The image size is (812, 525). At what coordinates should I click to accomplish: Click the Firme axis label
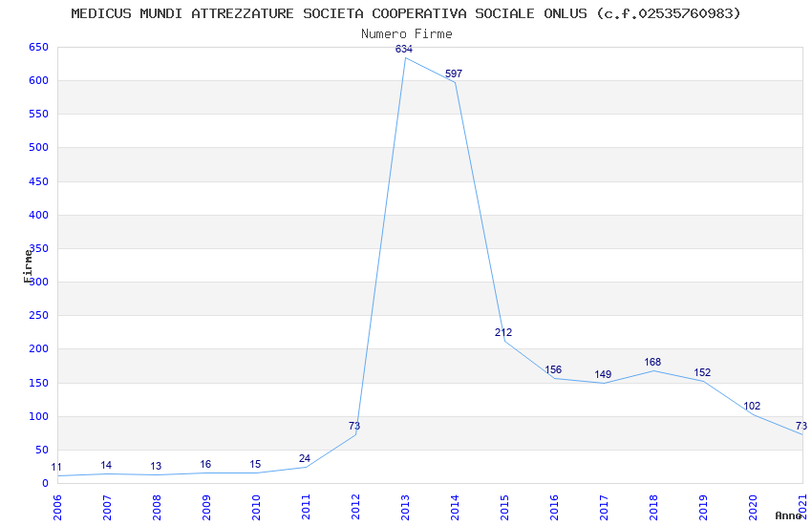coord(28,266)
